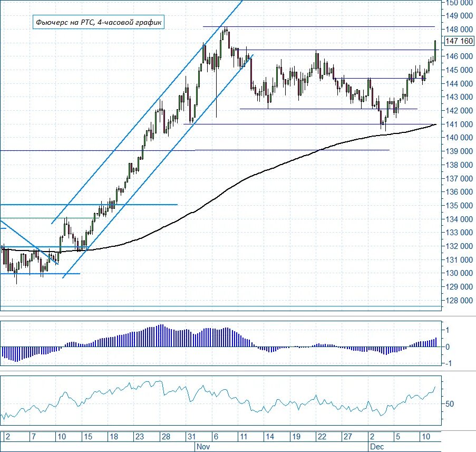
Task: Click date 6 on the time axis
Action: [216, 437]
